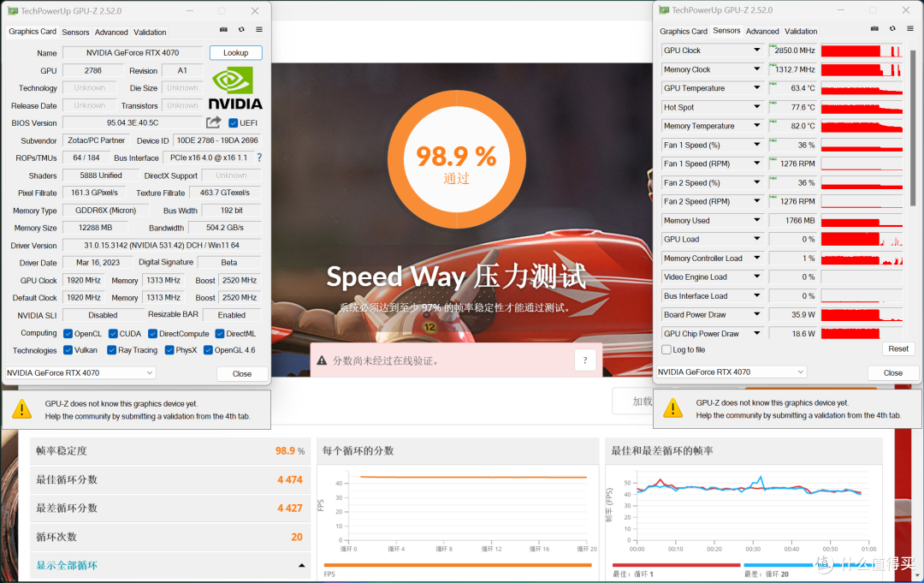Click the BIOS Version field 95.04.3E.40.5C

coord(133,122)
